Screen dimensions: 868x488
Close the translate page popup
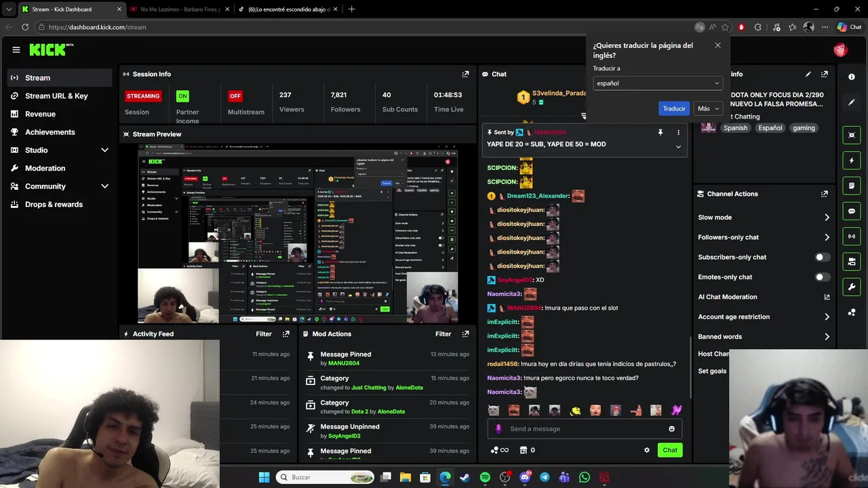click(717, 45)
